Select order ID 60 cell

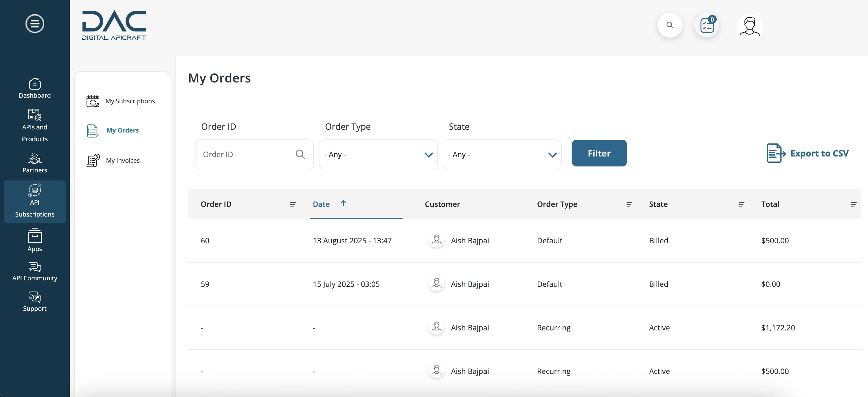pos(205,241)
